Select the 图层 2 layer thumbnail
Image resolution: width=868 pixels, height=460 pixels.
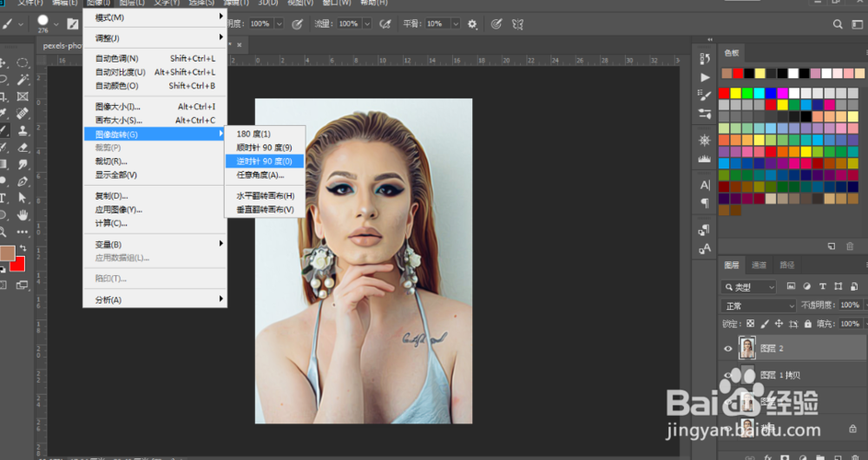(x=747, y=348)
